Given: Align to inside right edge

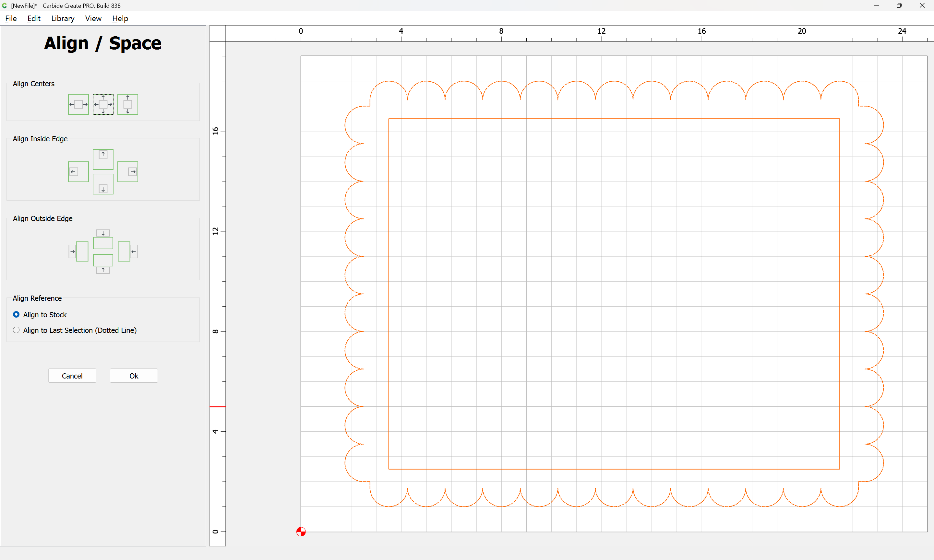Looking at the screenshot, I should 127,172.
